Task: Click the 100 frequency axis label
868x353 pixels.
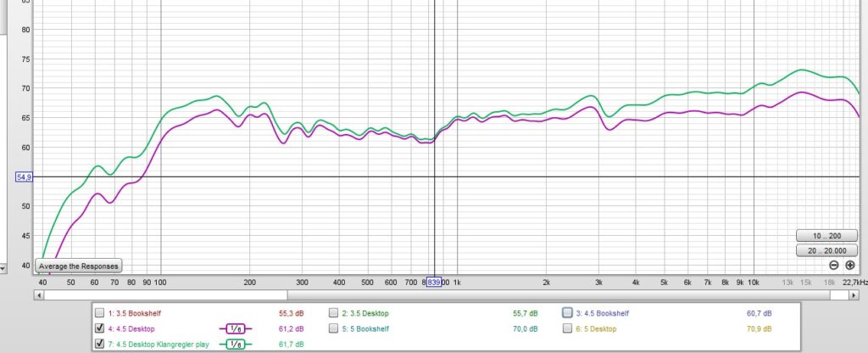Action: tap(160, 282)
